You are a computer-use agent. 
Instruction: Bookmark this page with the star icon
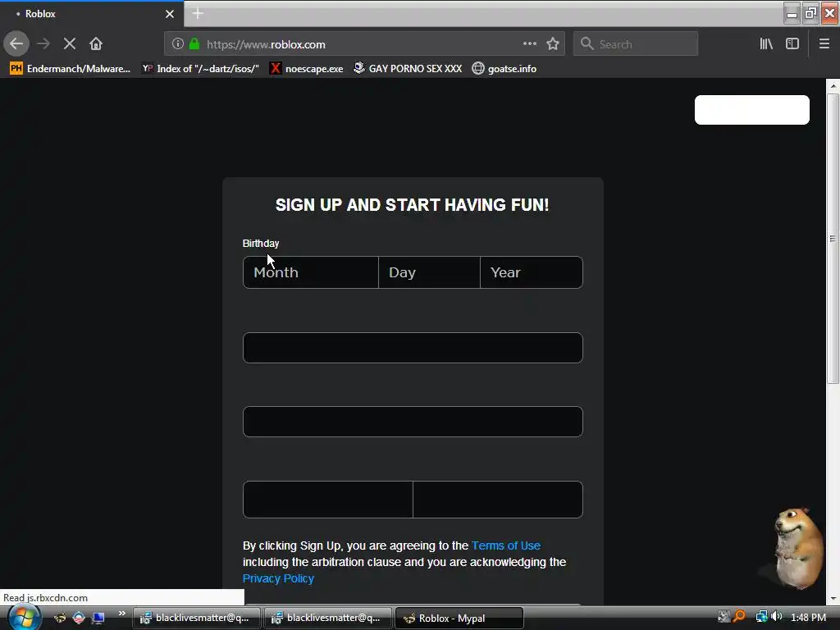coord(553,44)
